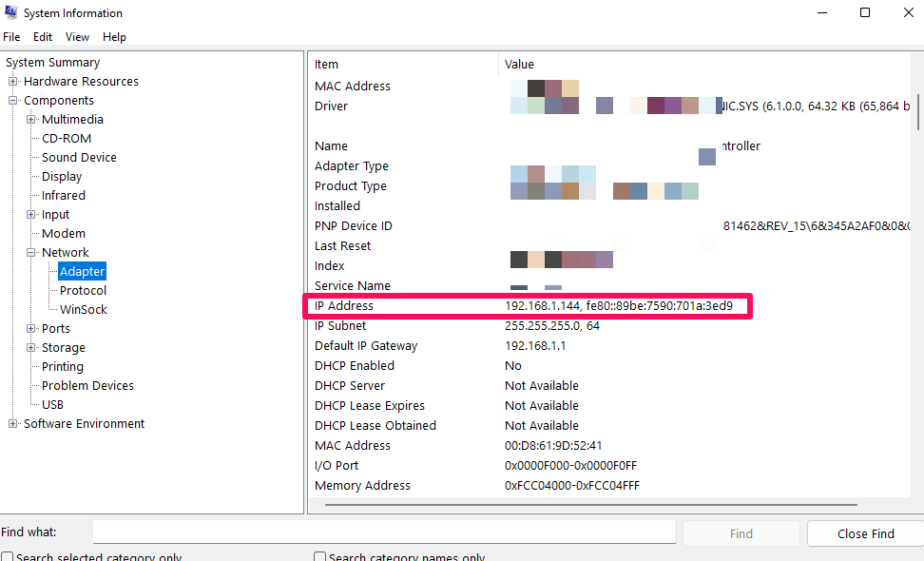This screenshot has height=561, width=924.
Task: Select the Multimedia category
Action: (x=72, y=120)
